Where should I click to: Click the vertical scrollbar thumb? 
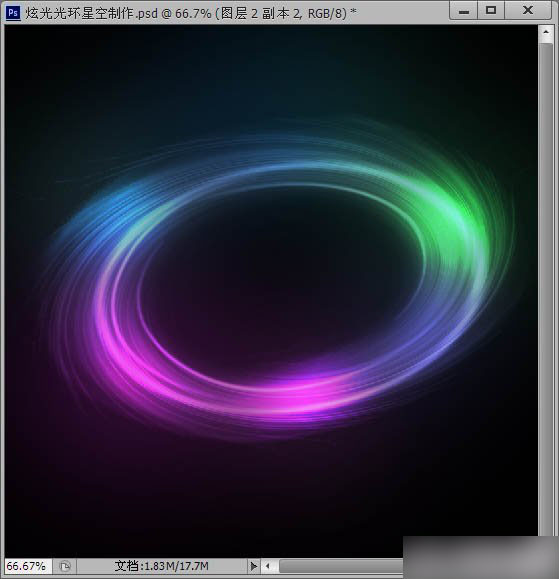[546, 290]
